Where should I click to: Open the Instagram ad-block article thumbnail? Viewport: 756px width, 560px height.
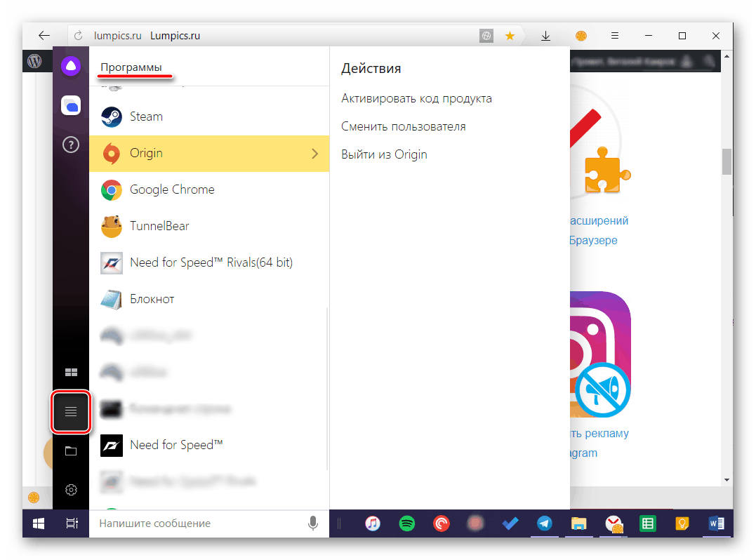(601, 354)
